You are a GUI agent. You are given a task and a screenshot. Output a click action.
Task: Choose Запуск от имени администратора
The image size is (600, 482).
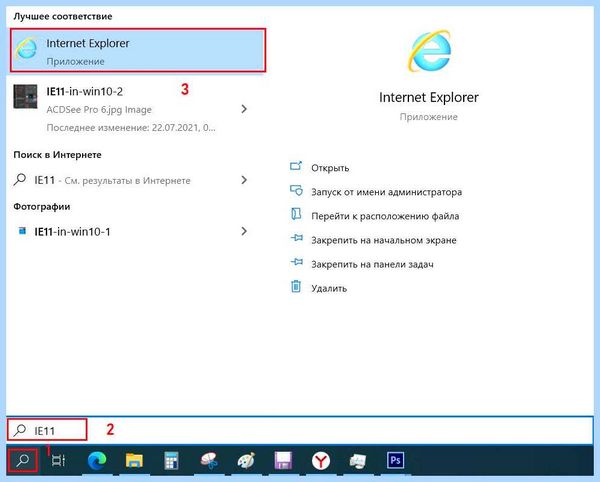pos(386,192)
